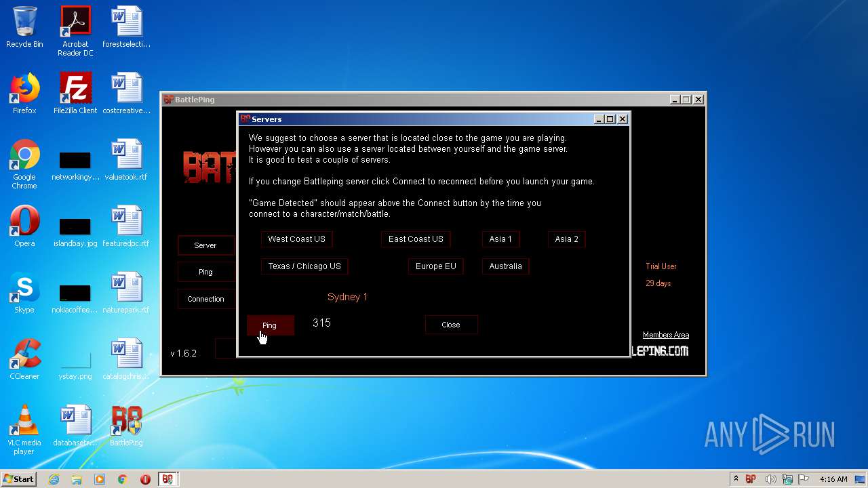Viewport: 868px width, 488px height.
Task: Open the volume speaker tray icon
Action: click(x=769, y=479)
